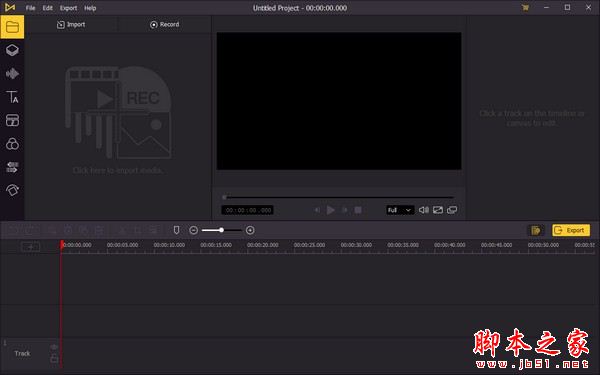
Task: Click the preview seek bar
Action: (x=338, y=197)
